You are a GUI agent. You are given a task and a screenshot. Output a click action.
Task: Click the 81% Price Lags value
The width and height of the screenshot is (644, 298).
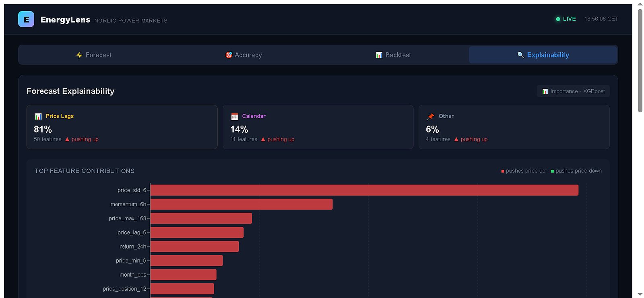click(x=43, y=129)
